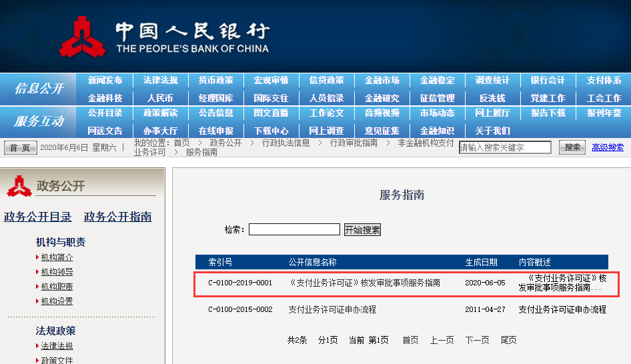The width and height of the screenshot is (631, 364).
Task: Go to 信贷政策 section
Action: (326, 80)
